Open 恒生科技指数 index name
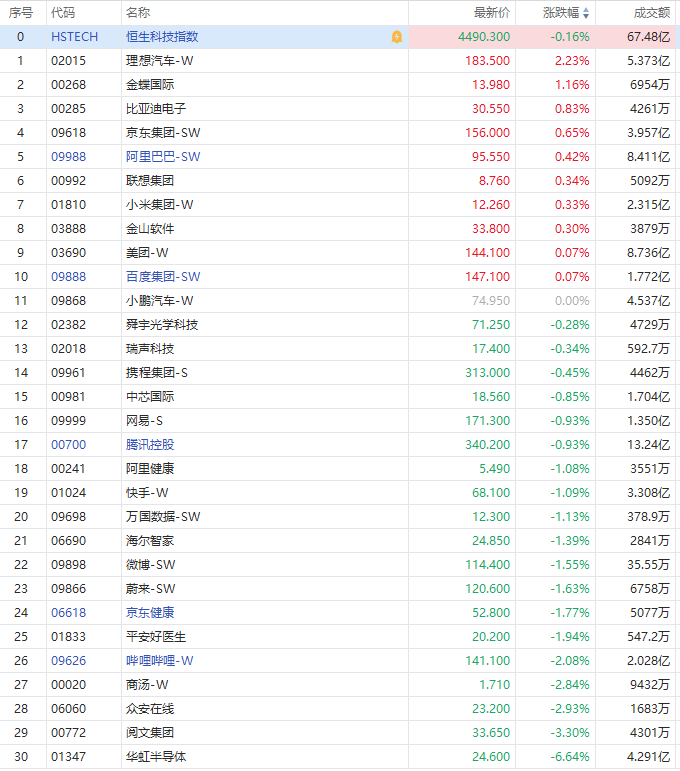Image resolution: width=680 pixels, height=771 pixels. (x=162, y=37)
